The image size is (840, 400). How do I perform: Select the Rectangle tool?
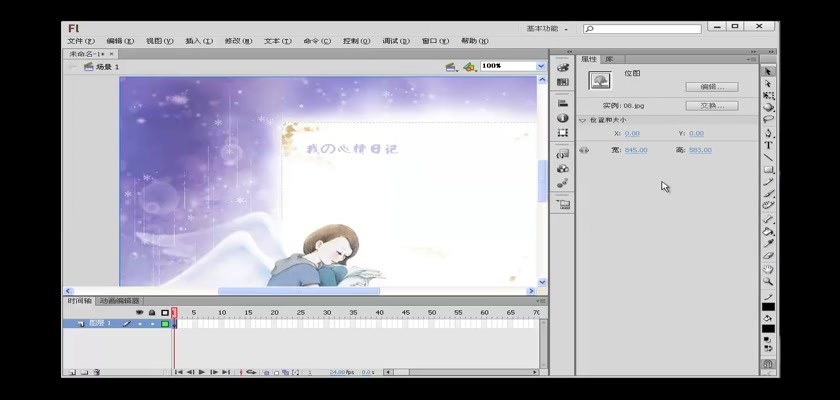(768, 170)
